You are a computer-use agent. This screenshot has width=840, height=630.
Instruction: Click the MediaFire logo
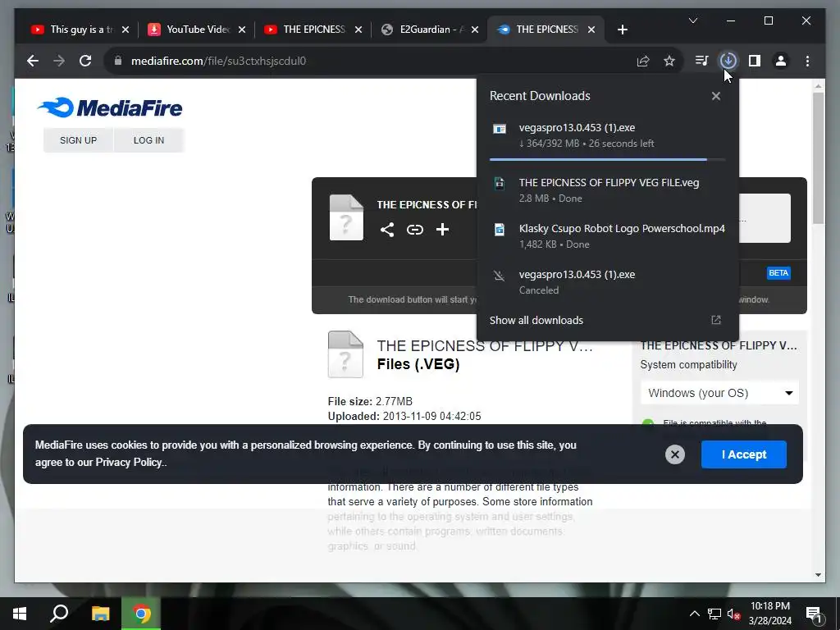(110, 107)
